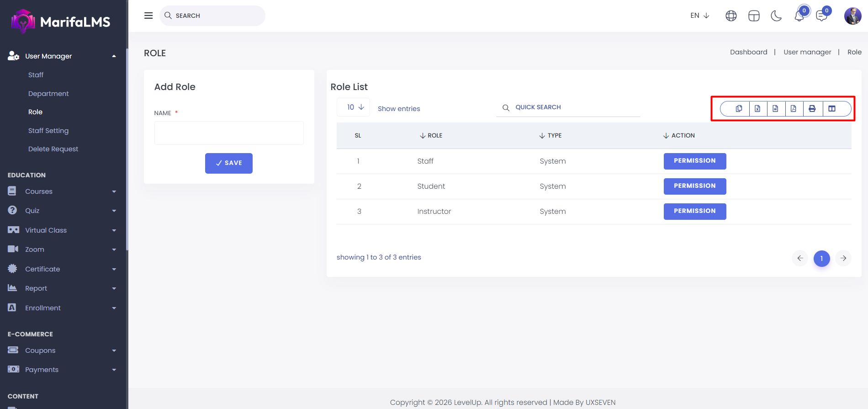Save the new role
This screenshot has height=409, width=868.
pos(228,163)
